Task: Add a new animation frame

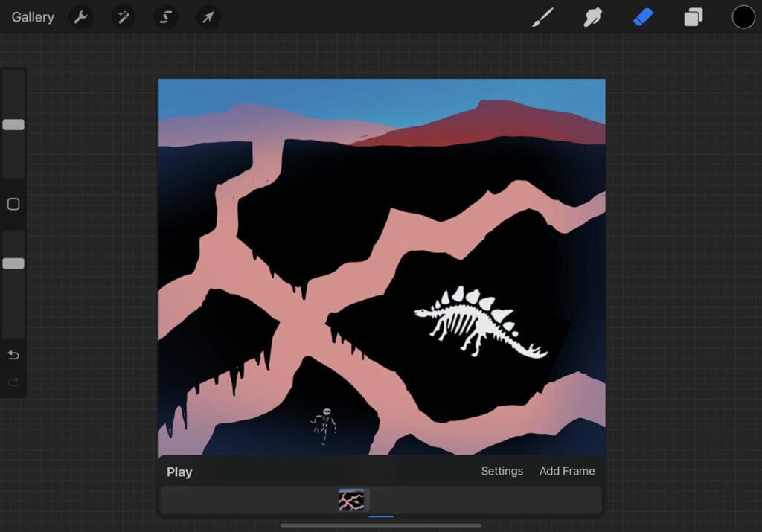Action: 567,471
